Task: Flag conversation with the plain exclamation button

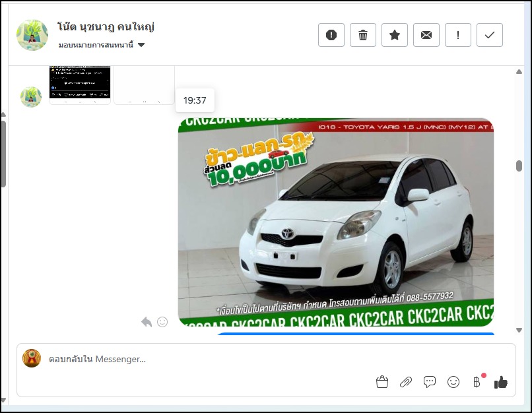Action: click(x=458, y=35)
